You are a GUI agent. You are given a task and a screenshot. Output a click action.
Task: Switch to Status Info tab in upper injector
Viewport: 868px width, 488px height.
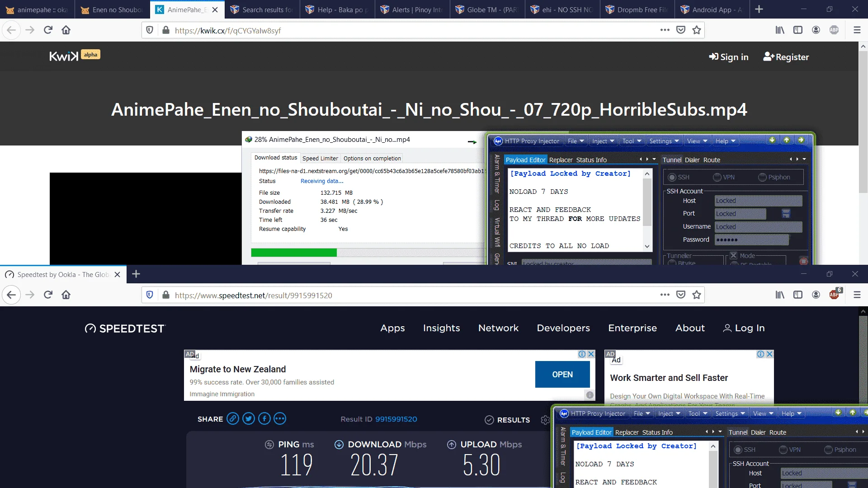(x=591, y=160)
